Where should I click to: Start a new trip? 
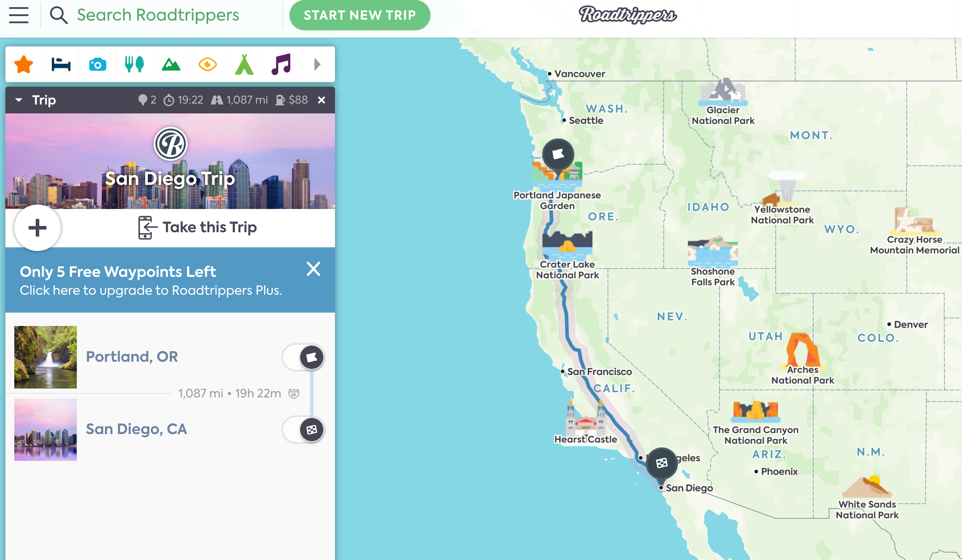(x=360, y=15)
